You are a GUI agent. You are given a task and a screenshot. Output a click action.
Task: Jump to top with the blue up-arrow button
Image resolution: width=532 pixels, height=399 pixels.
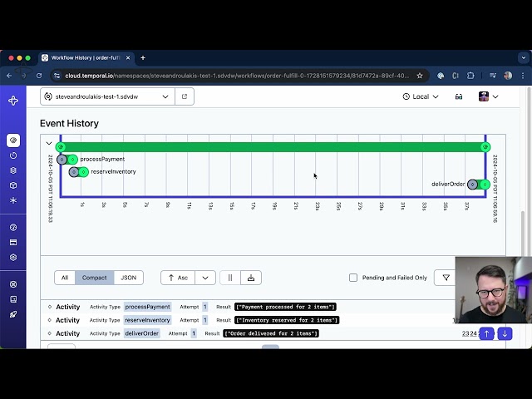tap(486, 333)
